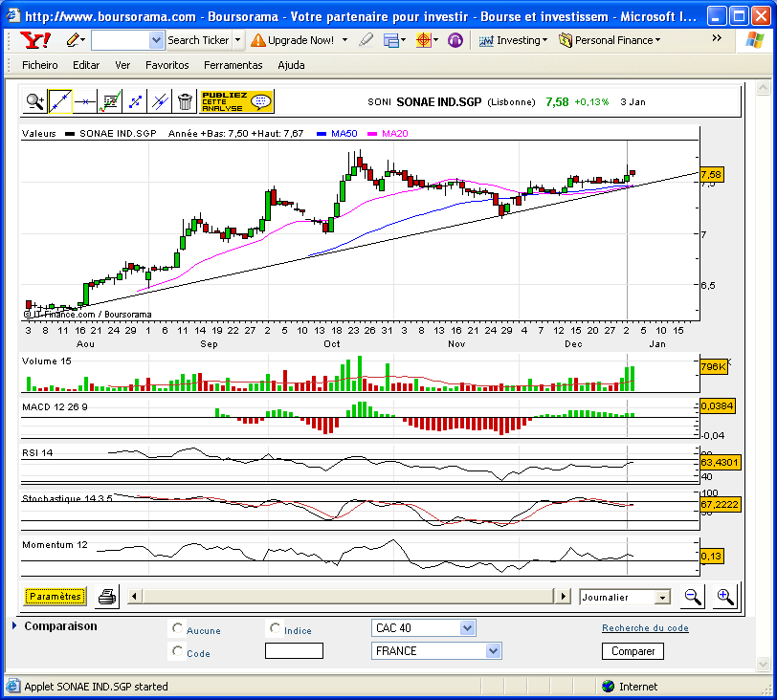Open the FRANCE country dropdown
777x700 pixels.
(493, 651)
